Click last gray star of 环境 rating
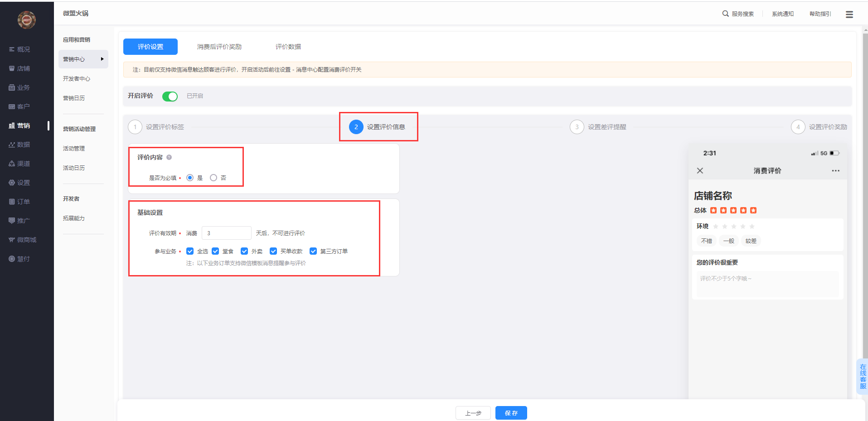Image resolution: width=868 pixels, height=421 pixels. click(x=752, y=226)
